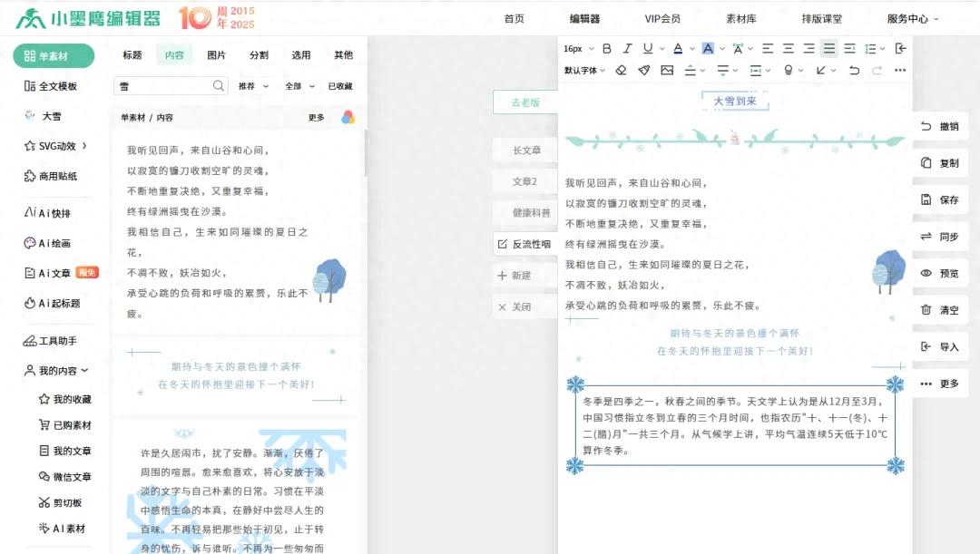Click the undo arrow icon in the editing toolbar

pyautogui.click(x=855, y=70)
